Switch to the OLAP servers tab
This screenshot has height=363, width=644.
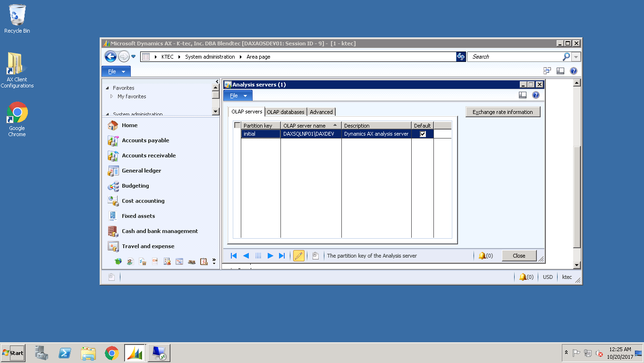tap(246, 112)
